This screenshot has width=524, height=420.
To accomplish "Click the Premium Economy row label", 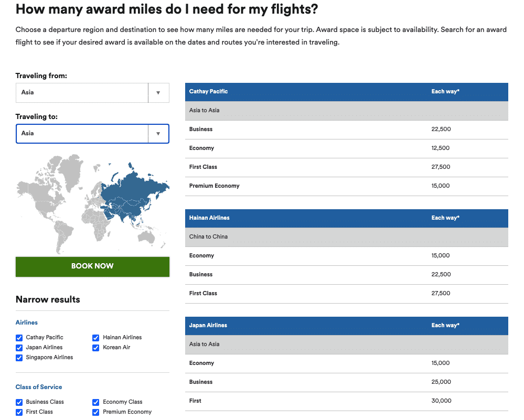I will (214, 186).
